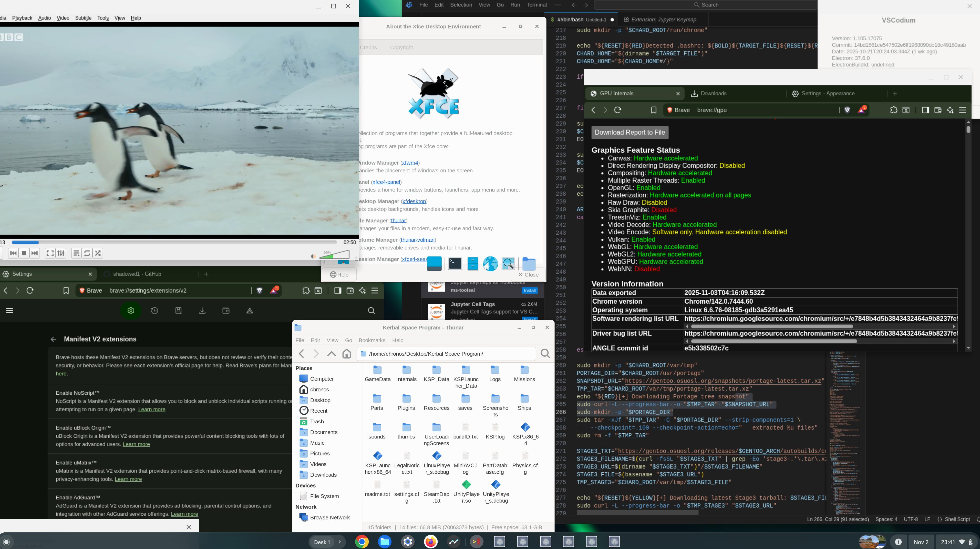Toggle VLC random shuffle playback

click(x=98, y=253)
